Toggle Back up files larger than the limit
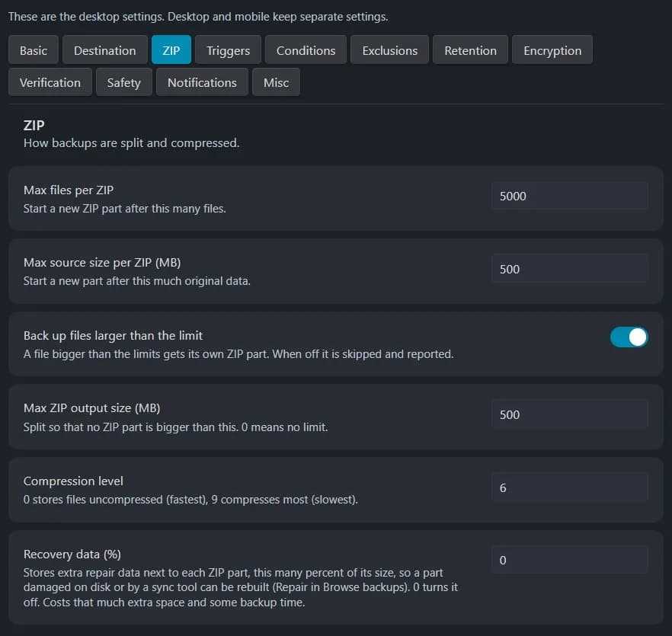672x636 pixels. click(x=629, y=337)
